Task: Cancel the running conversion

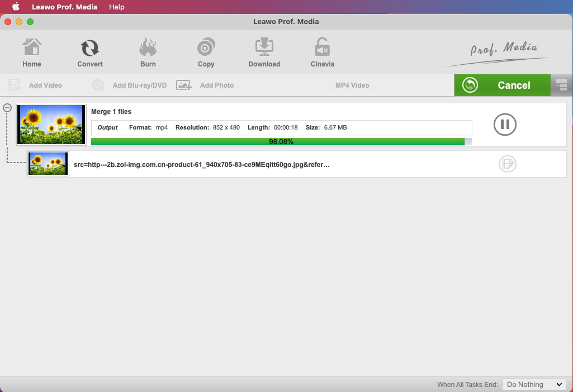Action: click(x=502, y=85)
